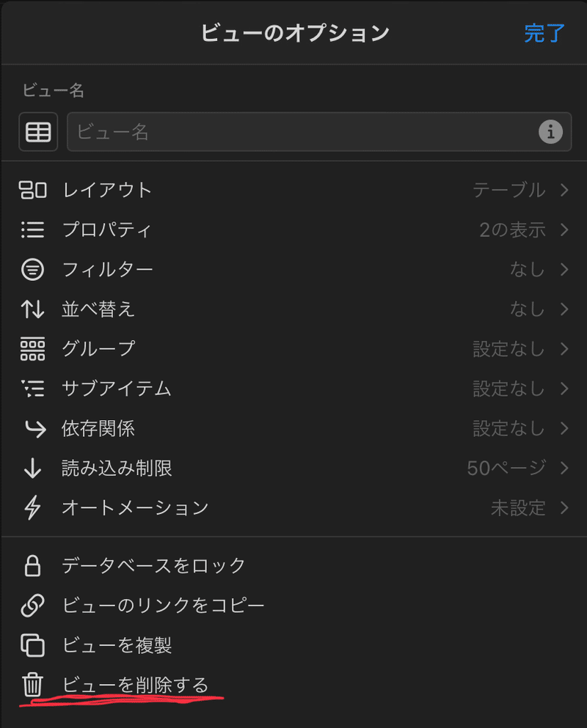
Task: Open the 依存関係 settings row
Action: 293,428
